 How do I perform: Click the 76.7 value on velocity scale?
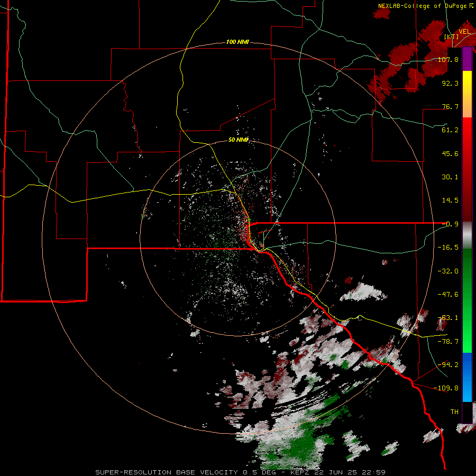(450, 106)
